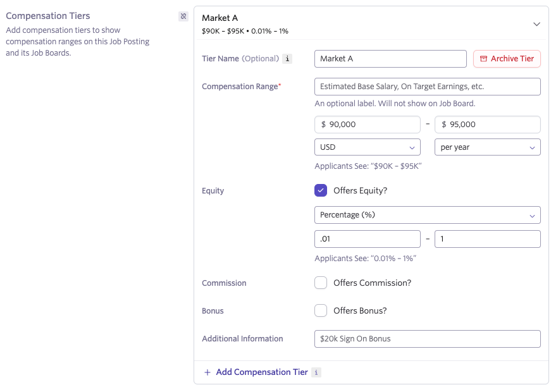Click the info icon beside Add Compensation Tier
This screenshot has width=551, height=392.
point(316,372)
